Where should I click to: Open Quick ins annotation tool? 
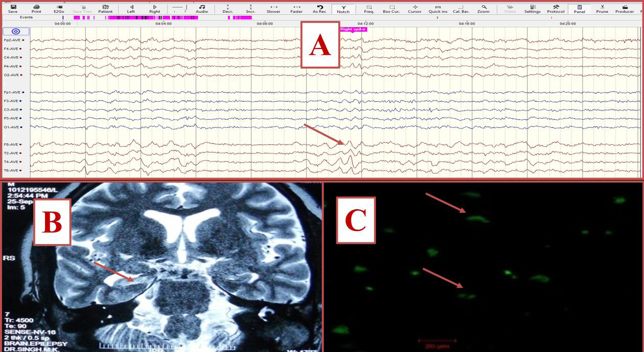[438, 9]
